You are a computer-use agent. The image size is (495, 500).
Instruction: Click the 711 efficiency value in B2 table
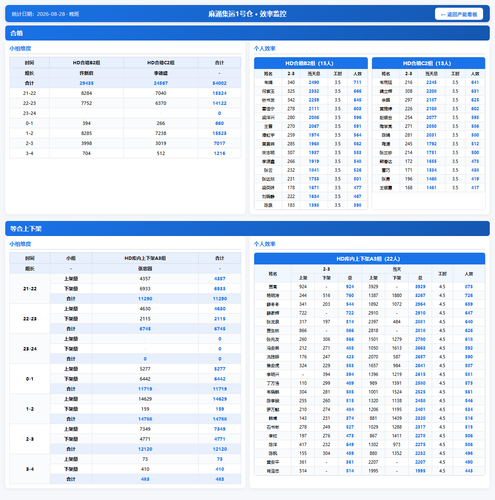click(357, 82)
